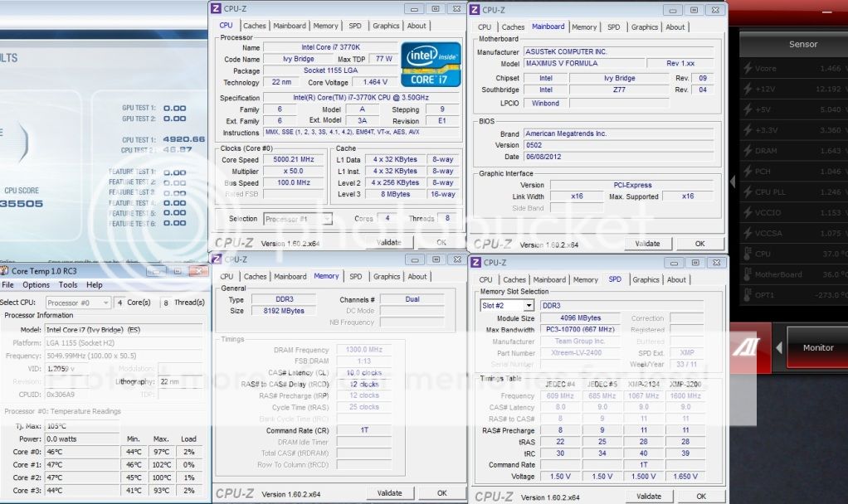
Task: Open Graphics tab in the processor CPU-Z window
Action: click(386, 26)
